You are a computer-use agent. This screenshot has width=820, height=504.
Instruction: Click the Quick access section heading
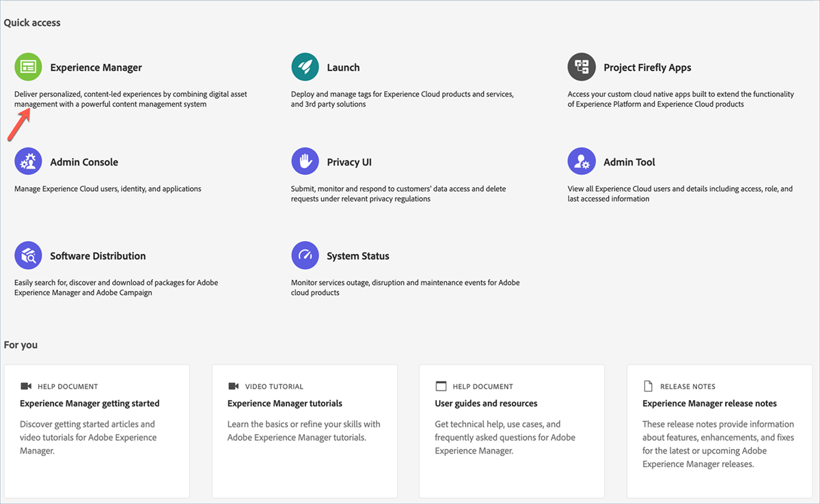32,22
